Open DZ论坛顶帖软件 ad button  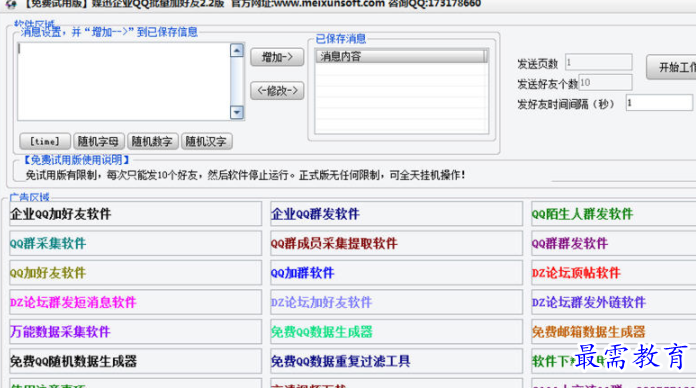(613, 273)
